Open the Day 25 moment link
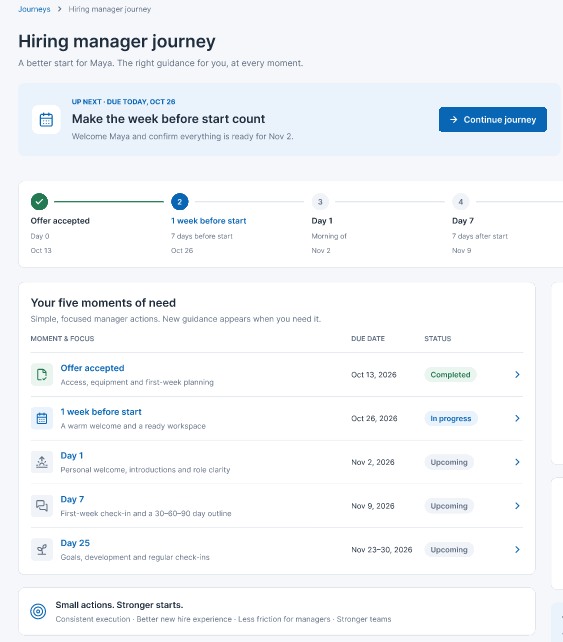The height and width of the screenshot is (642, 563). click(75, 543)
